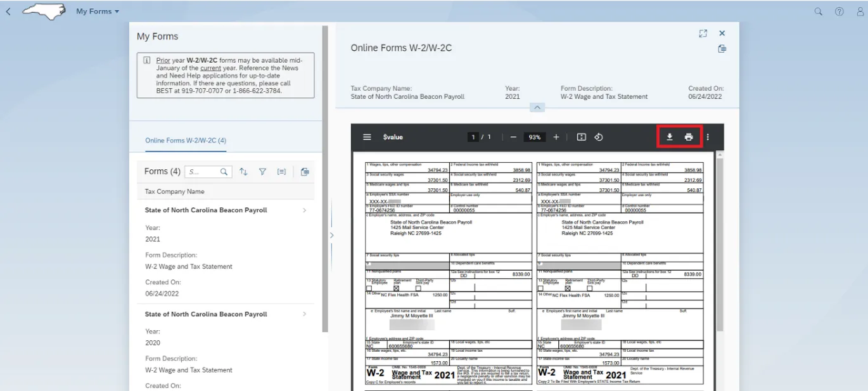Open the search icon in header
Image resolution: width=868 pixels, height=391 pixels.
(x=819, y=11)
